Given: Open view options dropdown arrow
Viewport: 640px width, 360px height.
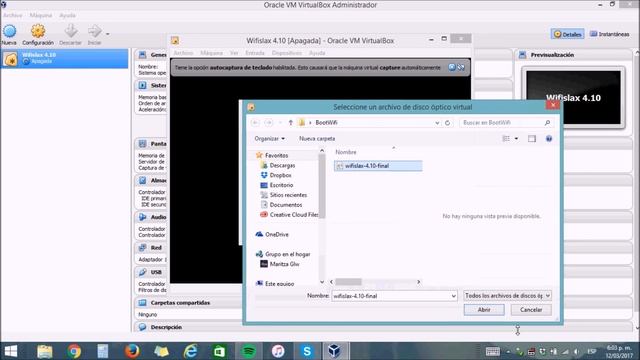Looking at the screenshot, I should coord(516,139).
